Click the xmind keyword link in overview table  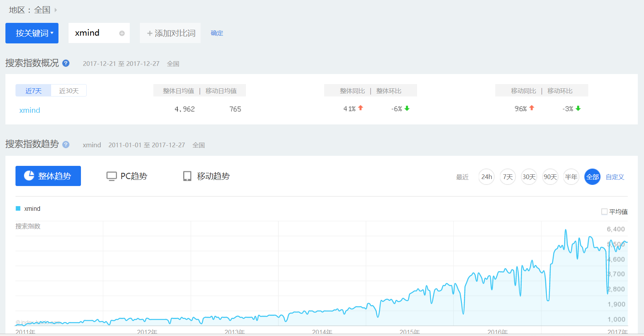click(30, 110)
